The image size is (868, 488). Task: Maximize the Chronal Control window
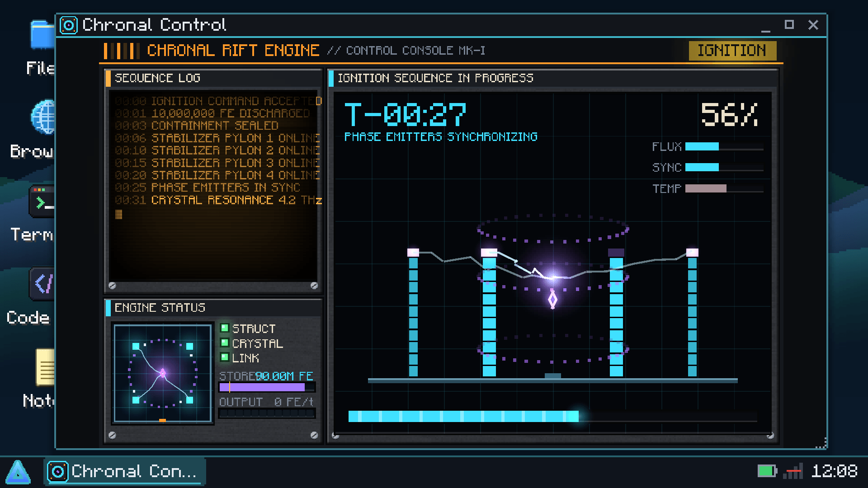(x=789, y=25)
